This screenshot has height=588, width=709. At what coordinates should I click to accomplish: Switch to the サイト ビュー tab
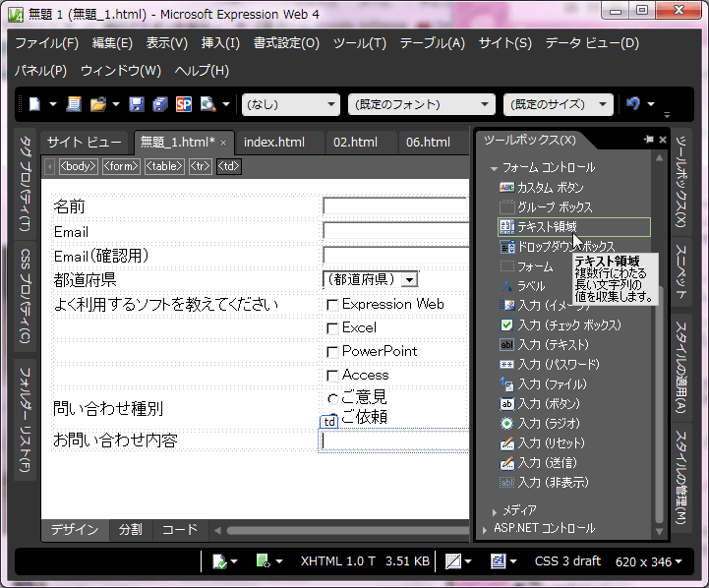click(x=85, y=143)
